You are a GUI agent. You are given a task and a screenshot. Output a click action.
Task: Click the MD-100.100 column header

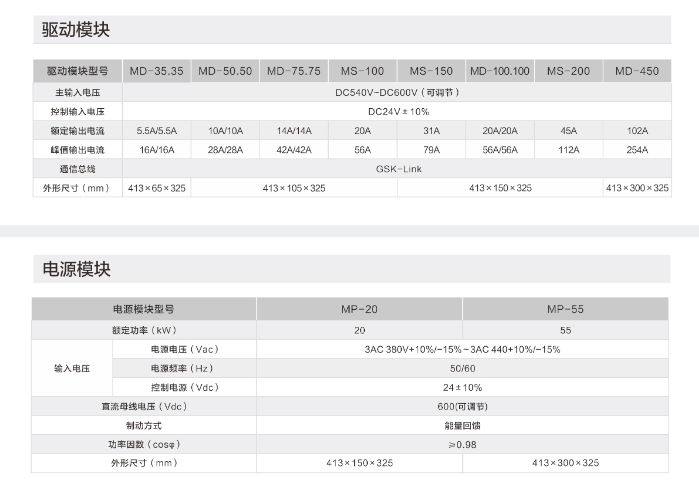pos(500,71)
